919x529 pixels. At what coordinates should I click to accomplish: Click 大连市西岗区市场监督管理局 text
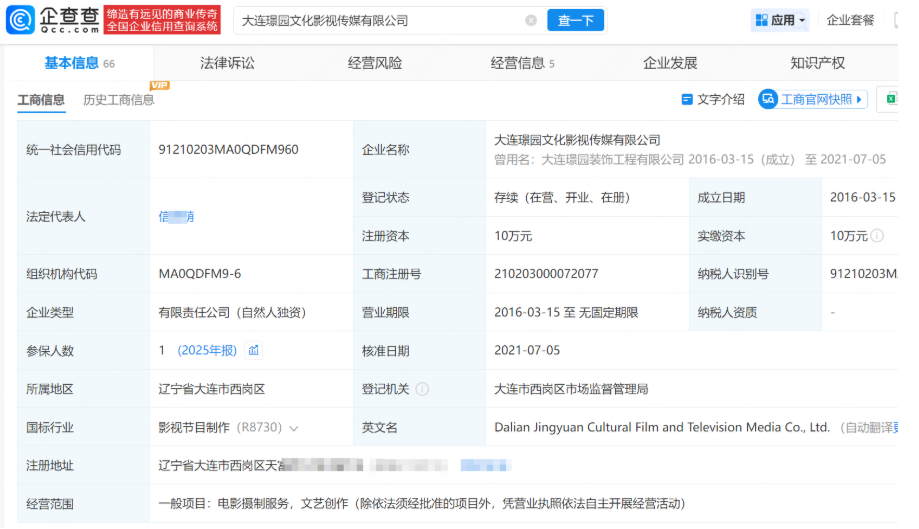tap(571, 389)
